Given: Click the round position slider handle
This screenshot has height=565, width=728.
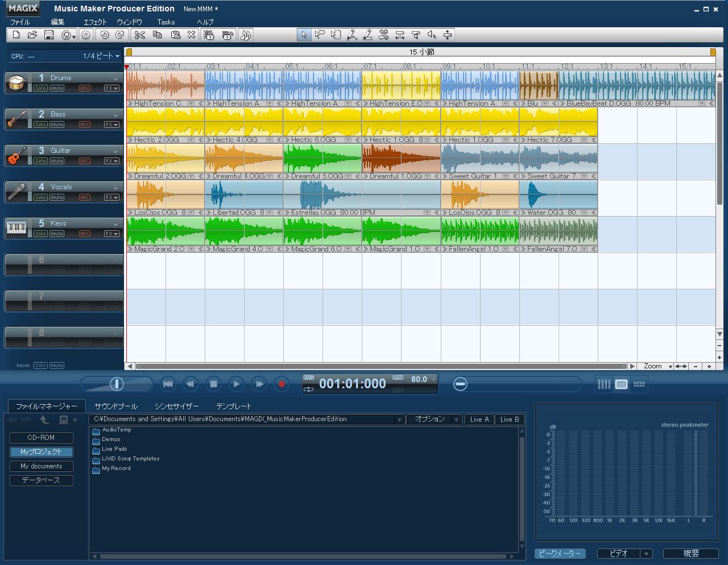Looking at the screenshot, I should coord(461,384).
